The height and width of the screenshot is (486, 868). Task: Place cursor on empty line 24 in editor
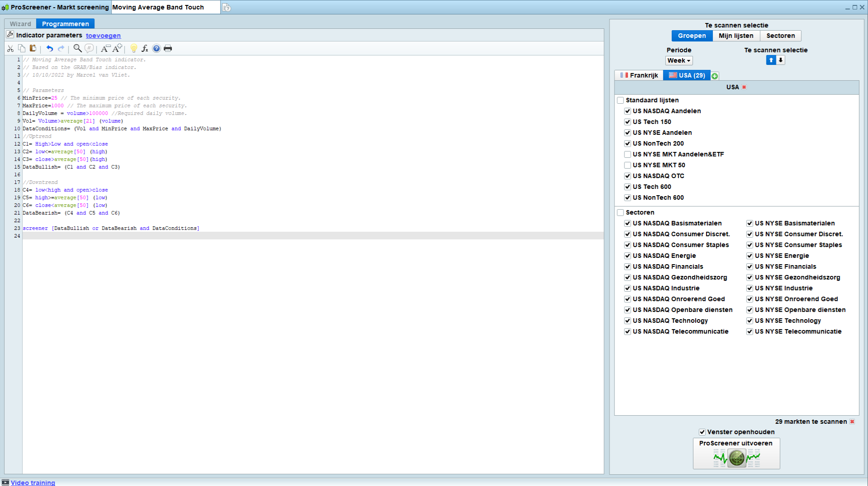[x=313, y=236]
